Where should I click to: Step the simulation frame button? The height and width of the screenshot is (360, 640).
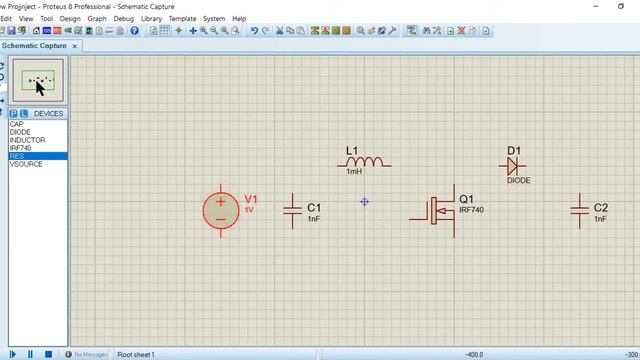(13, 354)
